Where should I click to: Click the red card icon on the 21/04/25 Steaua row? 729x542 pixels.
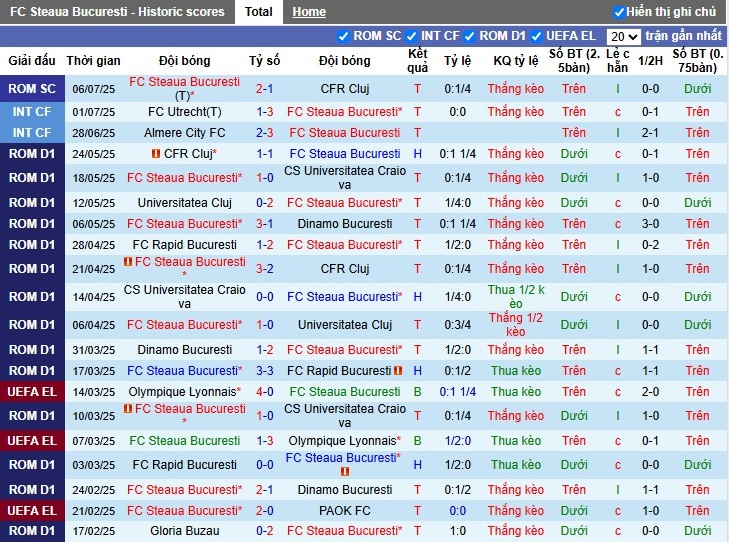(x=127, y=262)
